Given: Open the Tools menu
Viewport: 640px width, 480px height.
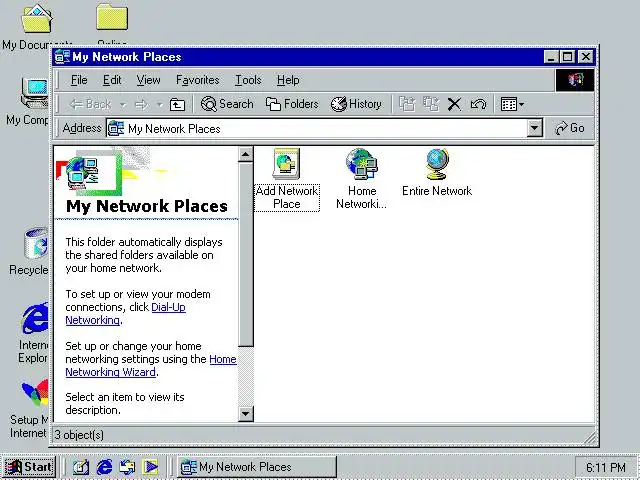Looking at the screenshot, I should [248, 80].
